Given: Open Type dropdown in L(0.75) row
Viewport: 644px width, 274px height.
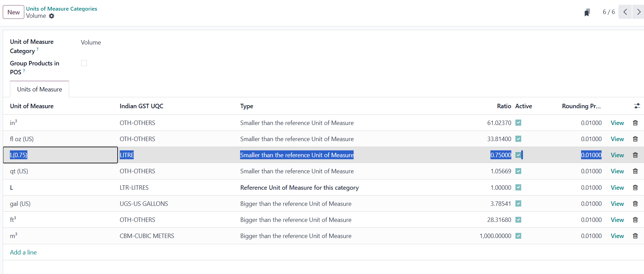Looking at the screenshot, I should point(297,155).
